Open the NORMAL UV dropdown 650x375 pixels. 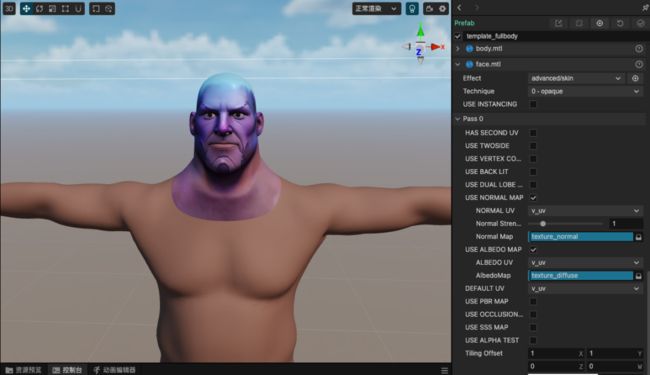coord(585,211)
